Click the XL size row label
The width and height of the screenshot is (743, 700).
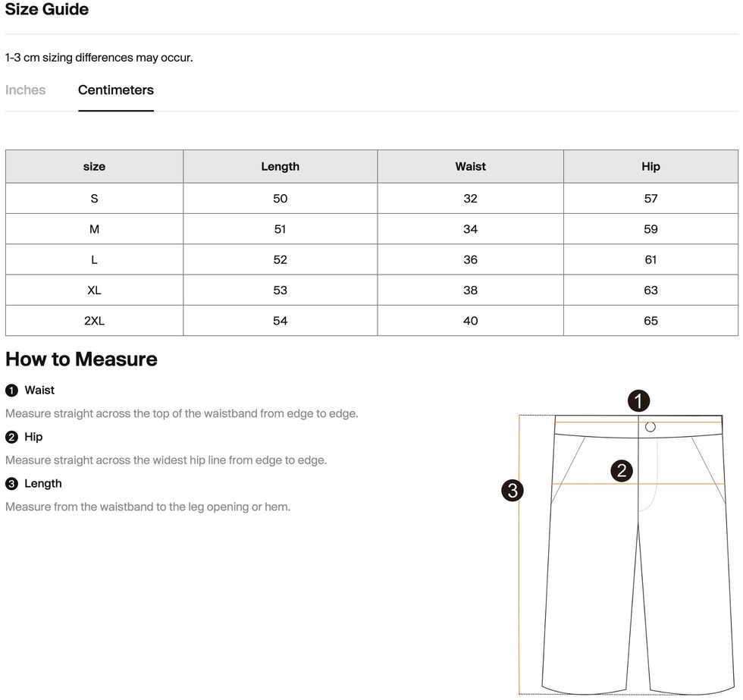click(x=94, y=290)
